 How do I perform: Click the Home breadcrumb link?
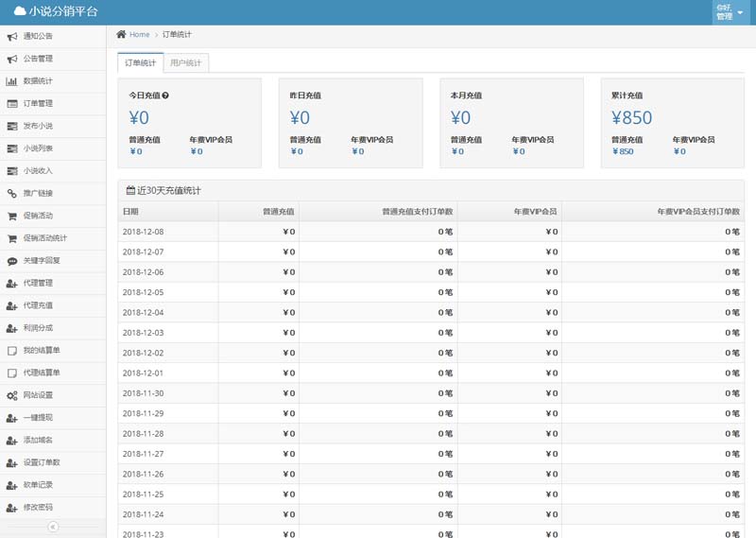(x=139, y=34)
